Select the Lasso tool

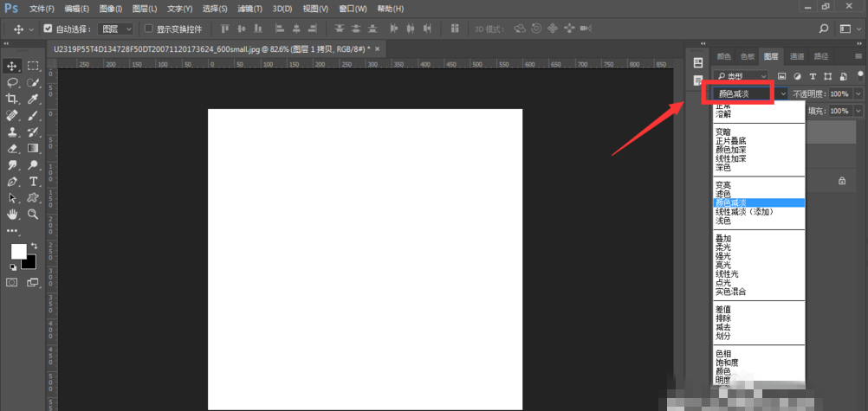tap(13, 82)
